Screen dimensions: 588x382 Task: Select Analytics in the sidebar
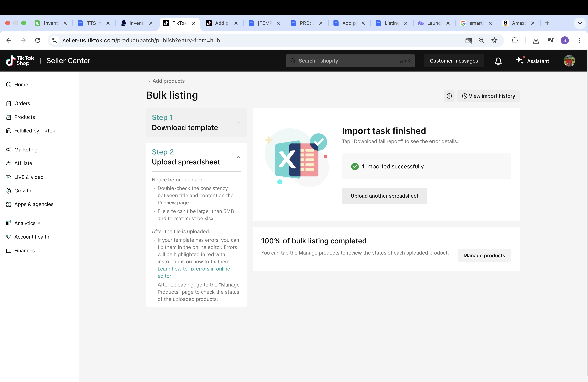pyautogui.click(x=25, y=223)
